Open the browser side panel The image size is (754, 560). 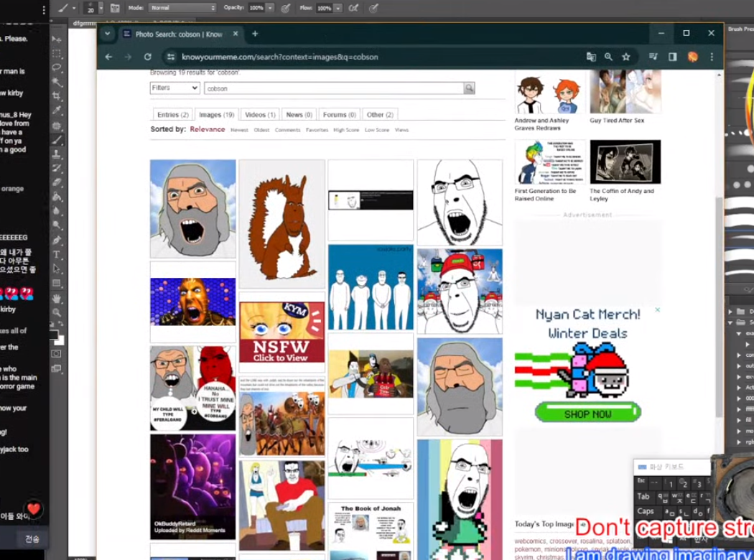pos(672,57)
